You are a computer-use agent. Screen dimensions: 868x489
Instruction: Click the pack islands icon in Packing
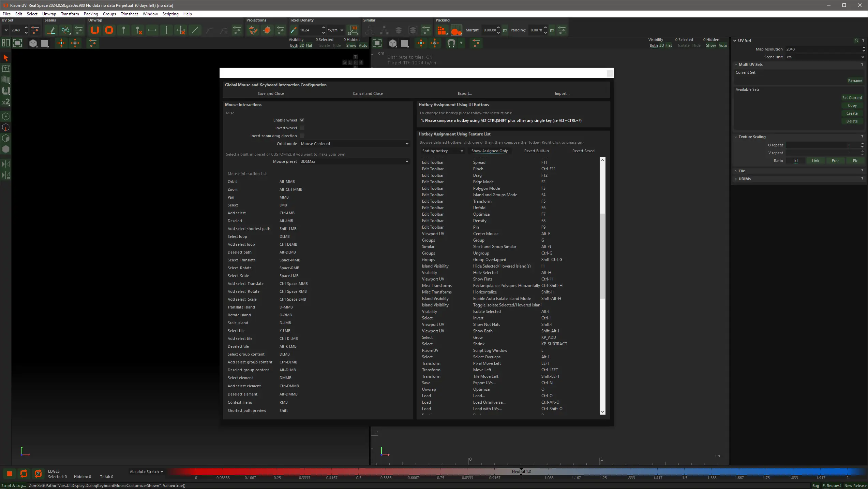pyautogui.click(x=442, y=30)
